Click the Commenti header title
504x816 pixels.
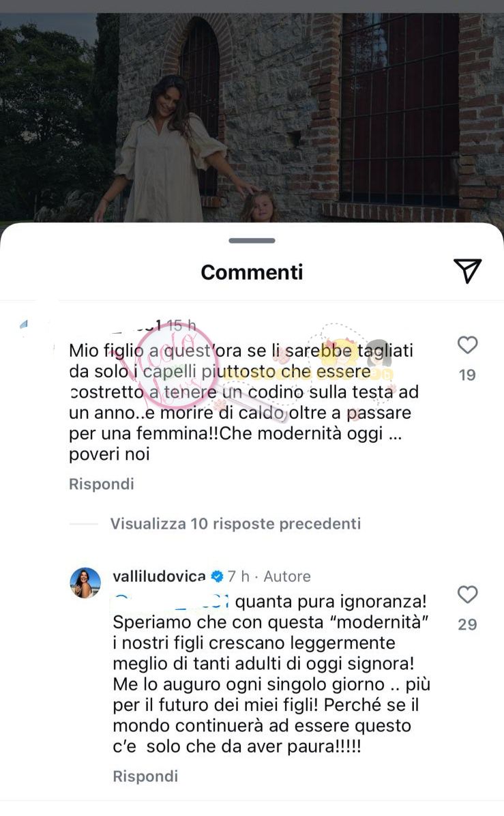(x=252, y=272)
